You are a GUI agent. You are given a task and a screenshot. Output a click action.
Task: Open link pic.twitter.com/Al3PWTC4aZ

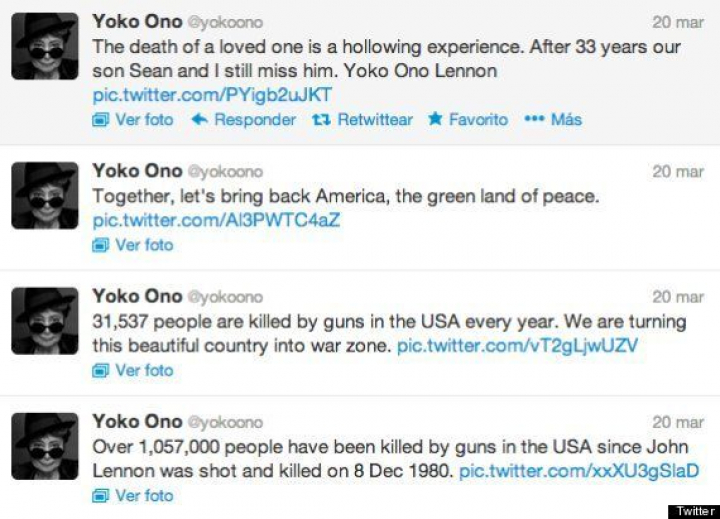coord(216,220)
